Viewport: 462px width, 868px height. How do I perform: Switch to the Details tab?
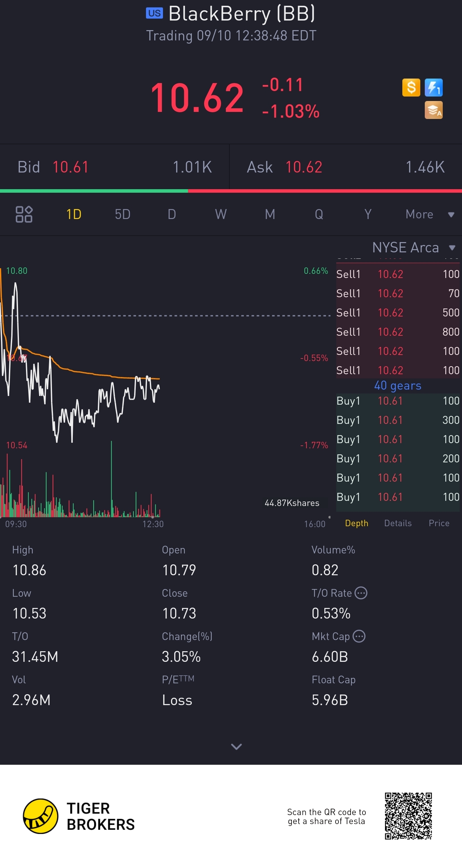pyautogui.click(x=398, y=523)
